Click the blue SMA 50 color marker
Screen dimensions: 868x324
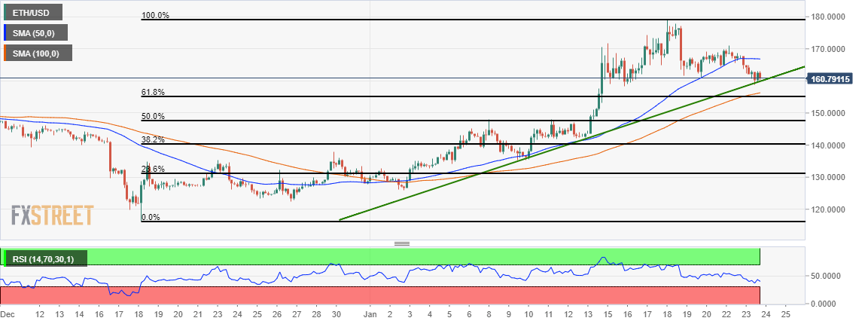[x=5, y=32]
